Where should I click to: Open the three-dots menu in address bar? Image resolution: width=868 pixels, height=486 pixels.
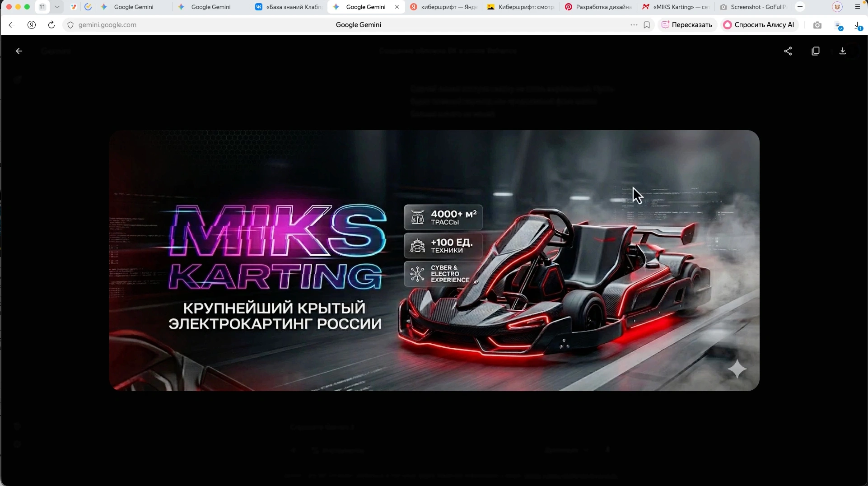click(634, 25)
